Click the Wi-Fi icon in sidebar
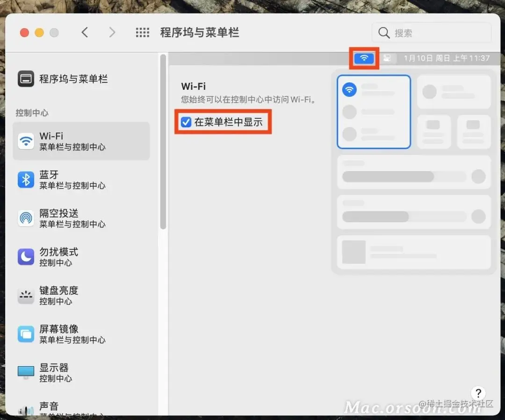The height and width of the screenshot is (420, 505). click(26, 141)
